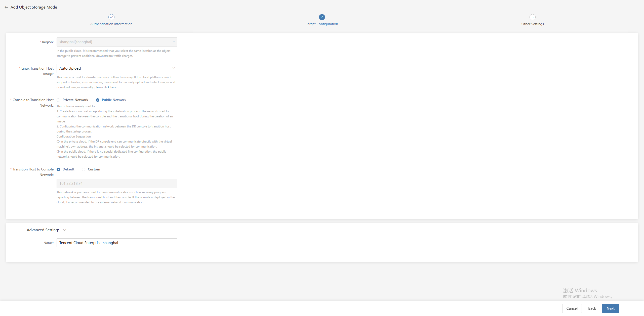644x316 pixels.
Task: Click the completed Authentication Information step checkmark
Action: (111, 17)
